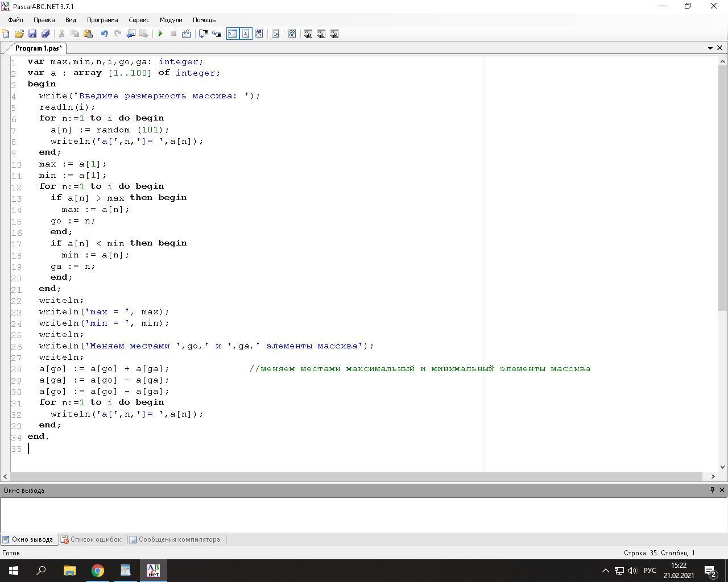Switch to Список ошибок tab
Viewport: 728px width, 582px height.
tap(95, 539)
